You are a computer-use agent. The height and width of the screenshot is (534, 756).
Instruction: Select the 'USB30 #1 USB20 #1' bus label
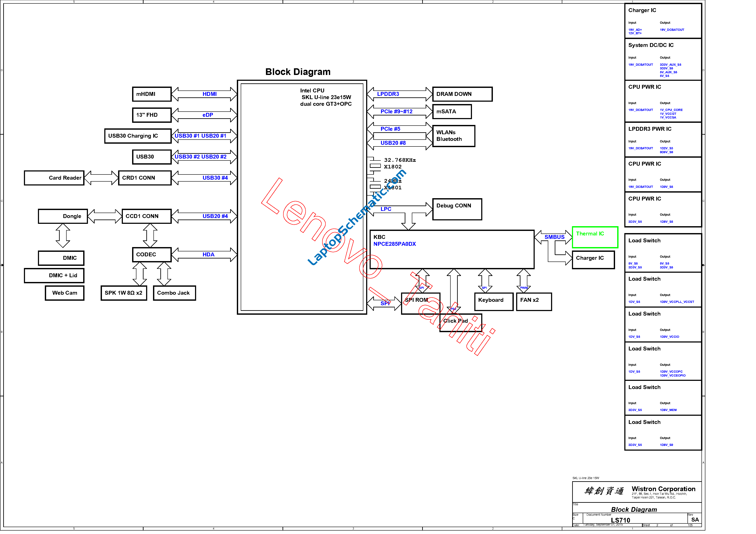coord(200,136)
